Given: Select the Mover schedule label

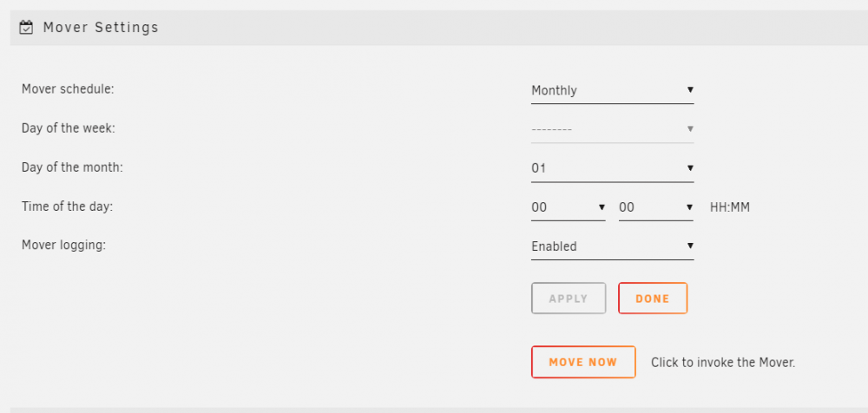Looking at the screenshot, I should click(x=68, y=89).
